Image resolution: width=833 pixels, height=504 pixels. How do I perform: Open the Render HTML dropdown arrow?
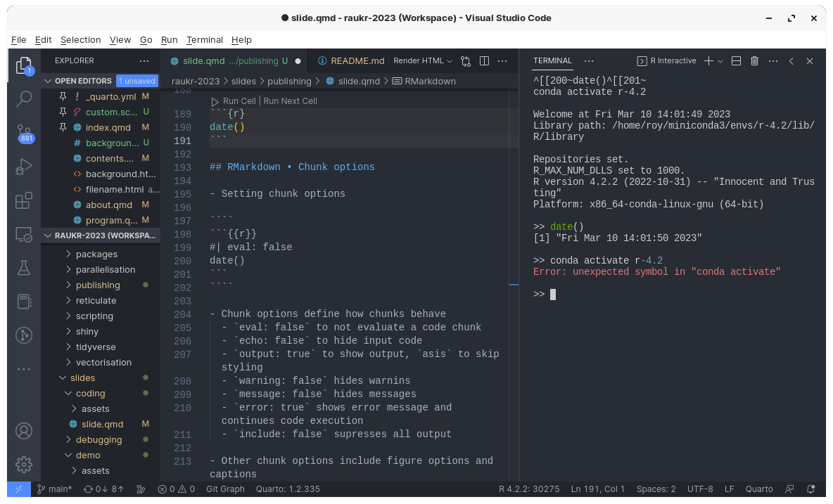click(x=450, y=61)
